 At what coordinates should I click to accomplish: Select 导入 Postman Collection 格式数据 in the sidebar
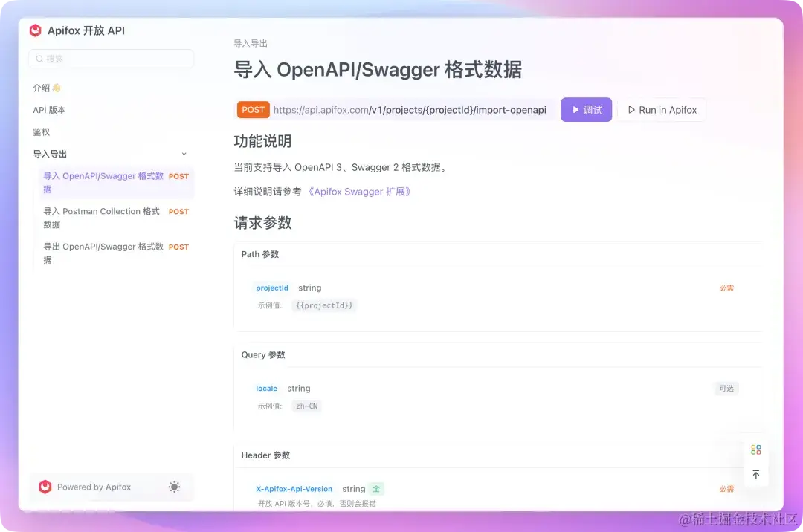(100, 217)
